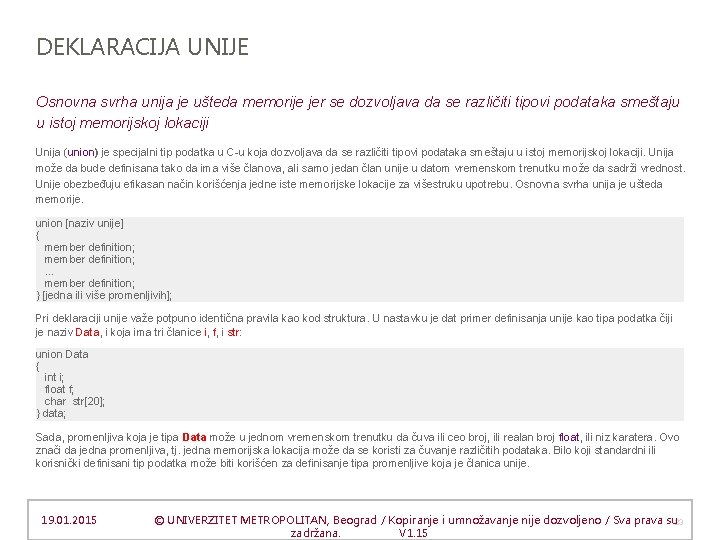This screenshot has height=540, width=720.
Task: Click the paragraph starting 'Sada, promenljiva koja'
Action: point(357,450)
